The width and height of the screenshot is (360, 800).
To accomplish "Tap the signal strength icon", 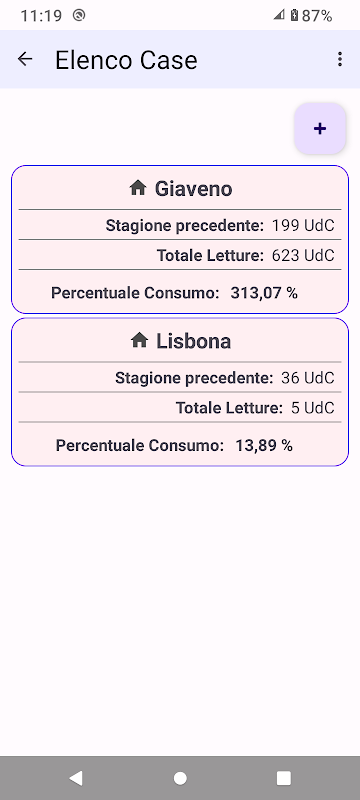I will click(279, 15).
